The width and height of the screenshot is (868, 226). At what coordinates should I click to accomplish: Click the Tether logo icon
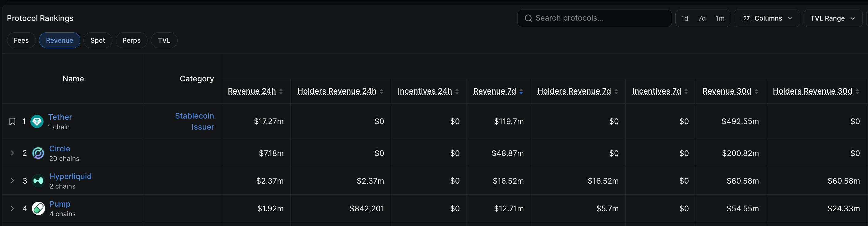[x=37, y=121]
